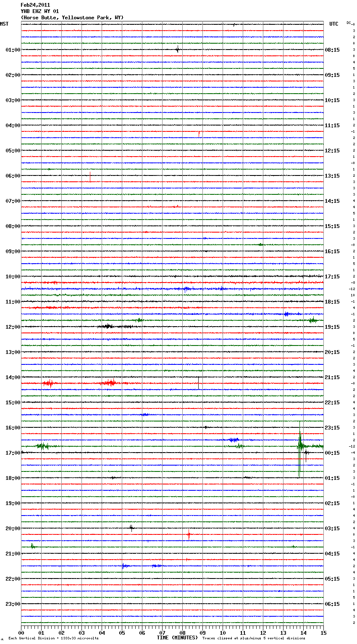
Task: Select the 02:00 MST time label
Action: pyautogui.click(x=13, y=75)
